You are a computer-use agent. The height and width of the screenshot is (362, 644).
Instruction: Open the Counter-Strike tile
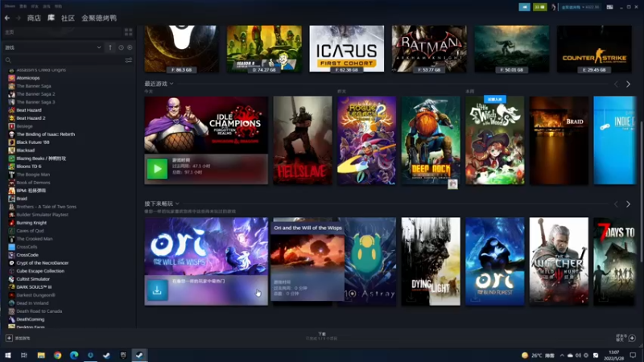(x=594, y=48)
